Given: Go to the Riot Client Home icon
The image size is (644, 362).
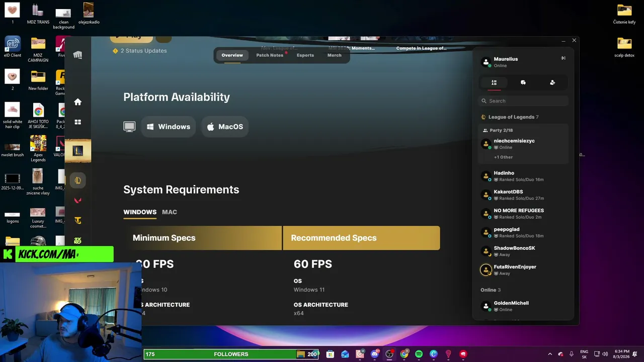Looking at the screenshot, I should coord(77,102).
